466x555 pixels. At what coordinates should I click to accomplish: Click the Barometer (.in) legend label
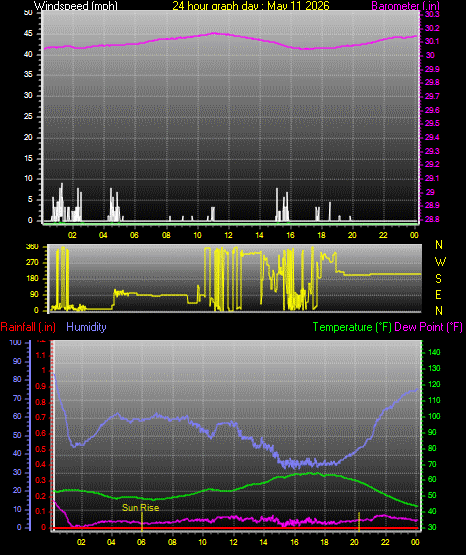(405, 6)
